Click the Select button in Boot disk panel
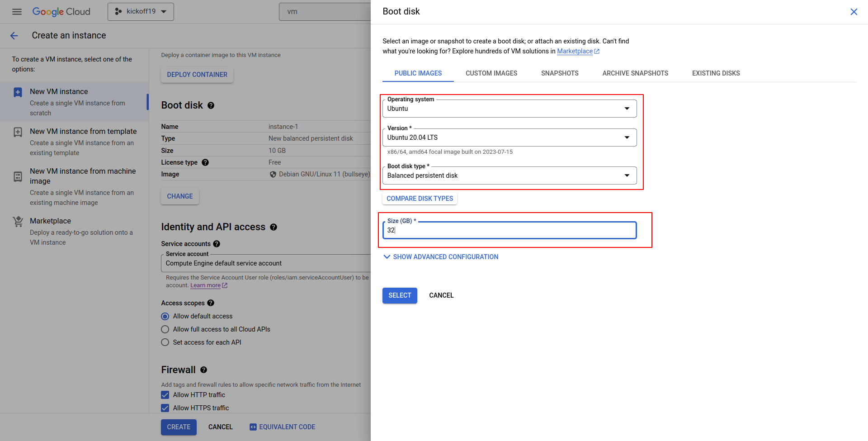 click(x=400, y=295)
